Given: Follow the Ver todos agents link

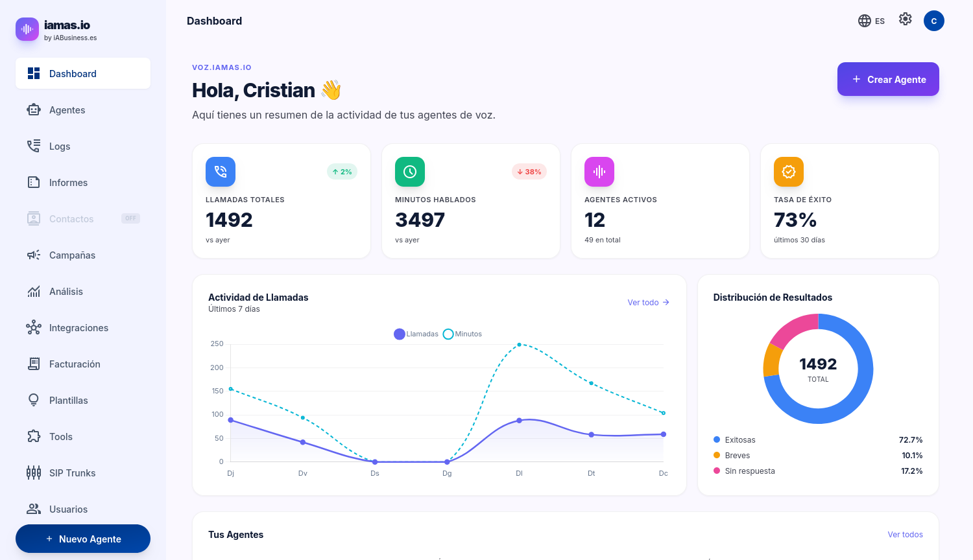Looking at the screenshot, I should pyautogui.click(x=906, y=535).
